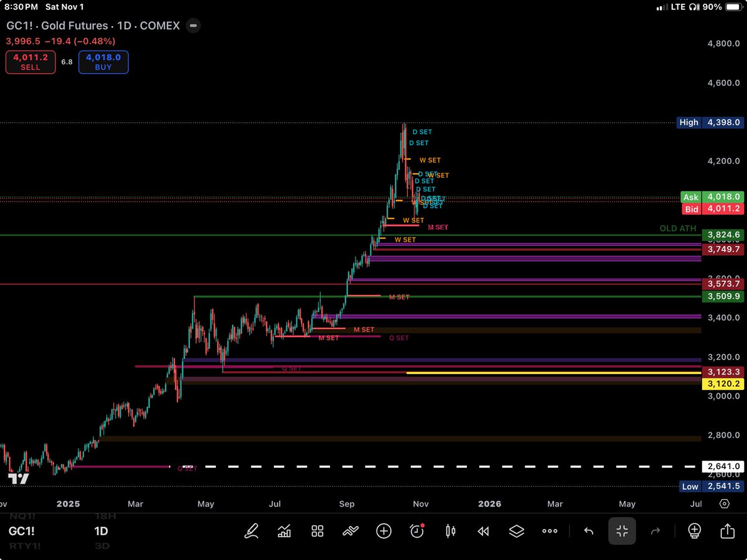Open the layout grid icon
747x560 pixels.
[x=317, y=531]
